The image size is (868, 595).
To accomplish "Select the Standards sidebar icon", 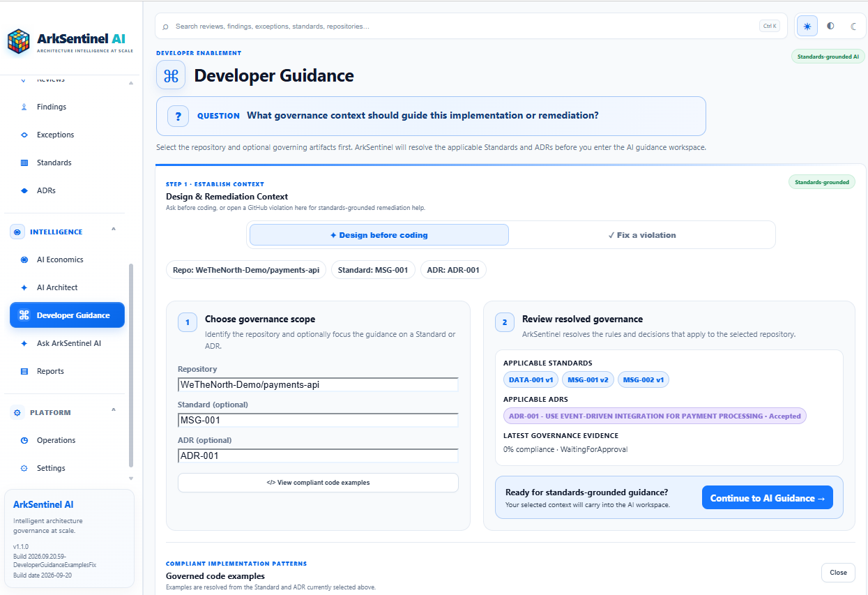I will (24, 163).
